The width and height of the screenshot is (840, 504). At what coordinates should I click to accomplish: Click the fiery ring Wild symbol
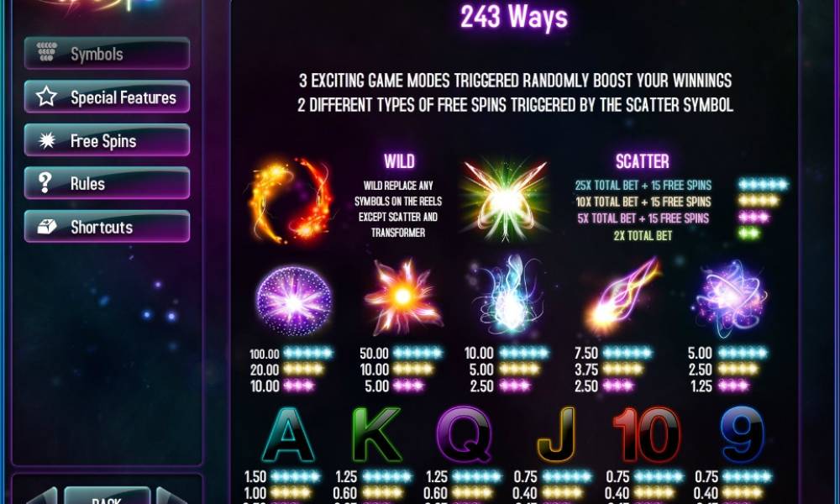tap(290, 200)
